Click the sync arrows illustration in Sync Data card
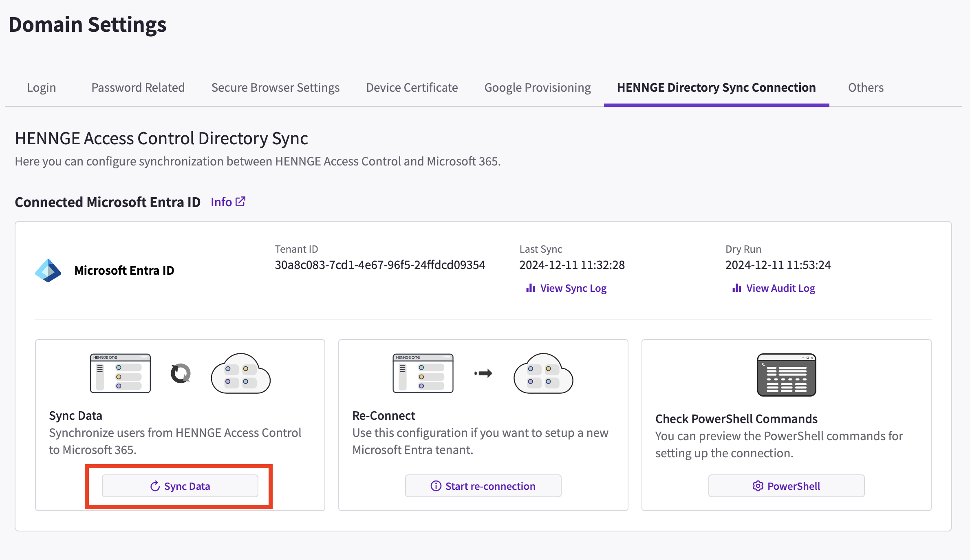 click(x=181, y=373)
